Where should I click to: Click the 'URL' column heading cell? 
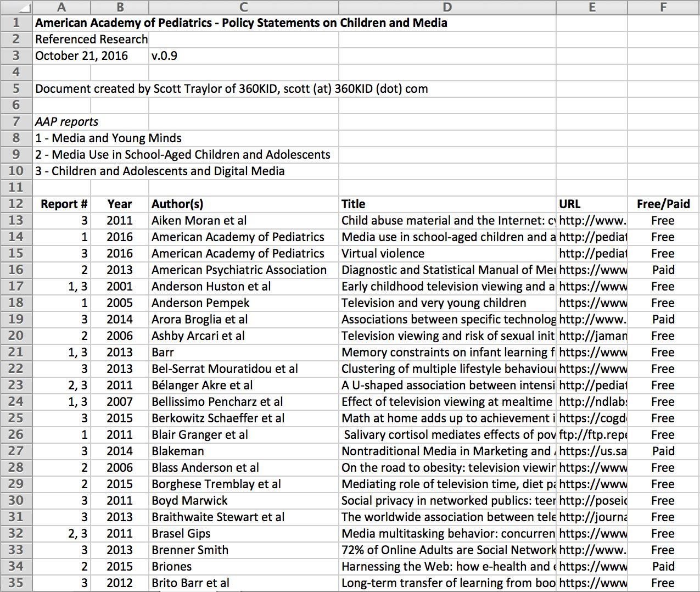coord(592,204)
